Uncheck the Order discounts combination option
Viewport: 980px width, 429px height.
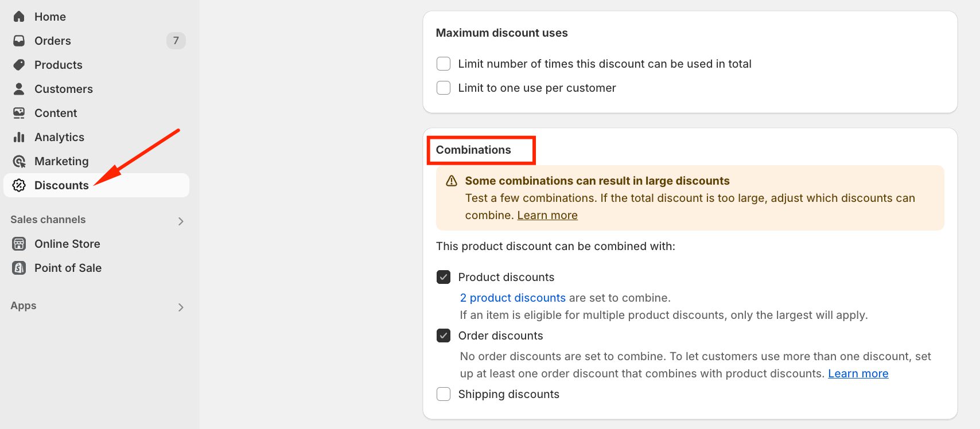[x=443, y=336]
